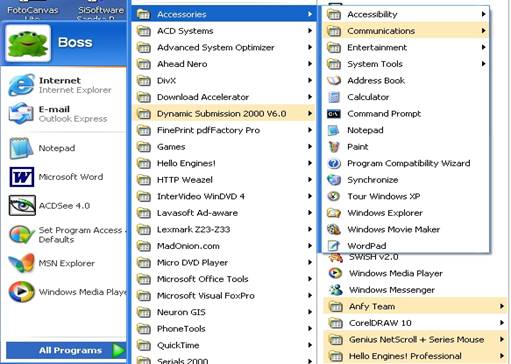Select InterVideo WinDVD 4 group

(224, 196)
